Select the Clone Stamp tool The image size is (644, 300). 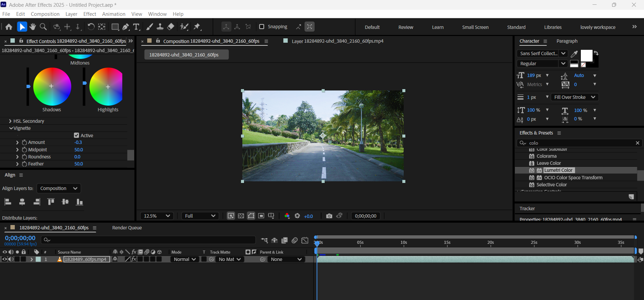click(160, 27)
